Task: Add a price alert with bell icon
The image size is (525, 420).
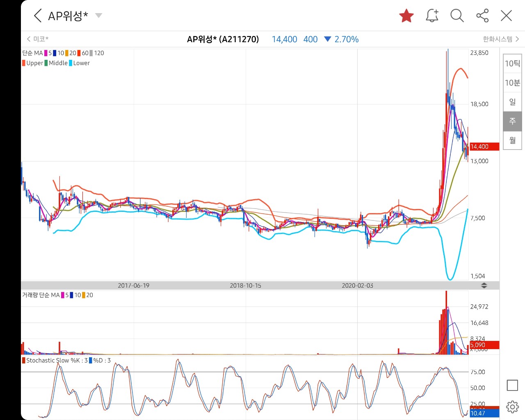Action: [x=432, y=16]
